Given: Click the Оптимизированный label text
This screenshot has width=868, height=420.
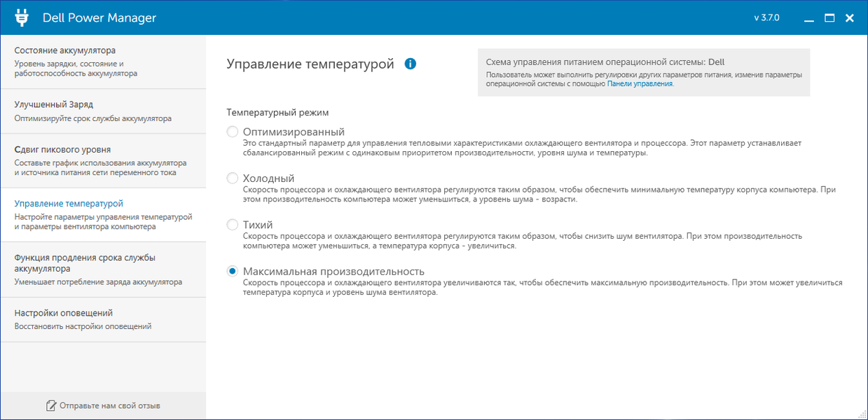Looking at the screenshot, I should tap(294, 132).
